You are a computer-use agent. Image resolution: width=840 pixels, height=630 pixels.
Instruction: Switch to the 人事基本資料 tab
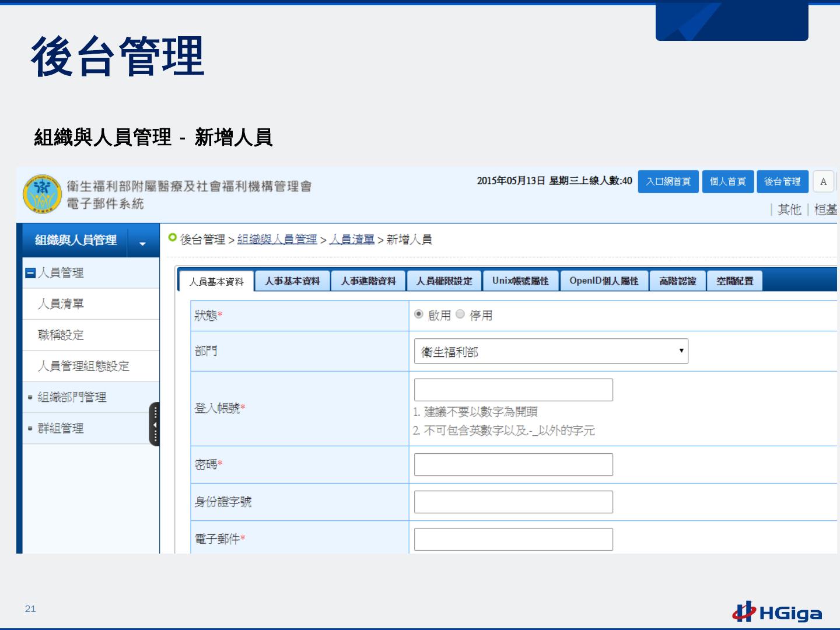point(293,281)
